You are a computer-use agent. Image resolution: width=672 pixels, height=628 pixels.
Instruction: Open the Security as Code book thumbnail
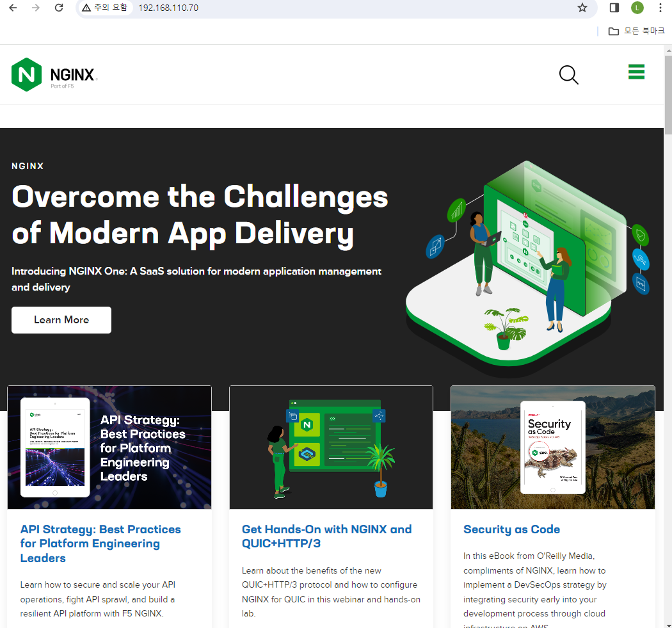pyautogui.click(x=553, y=447)
